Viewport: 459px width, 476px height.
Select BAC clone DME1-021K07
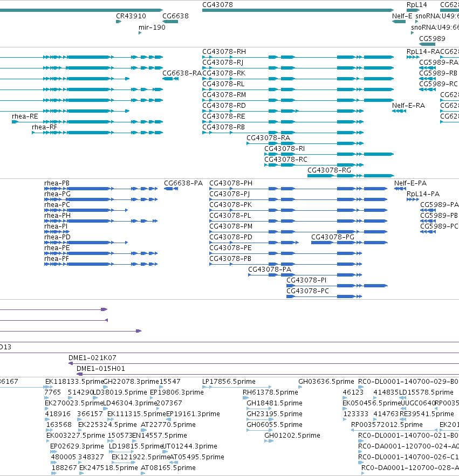[x=92, y=358]
